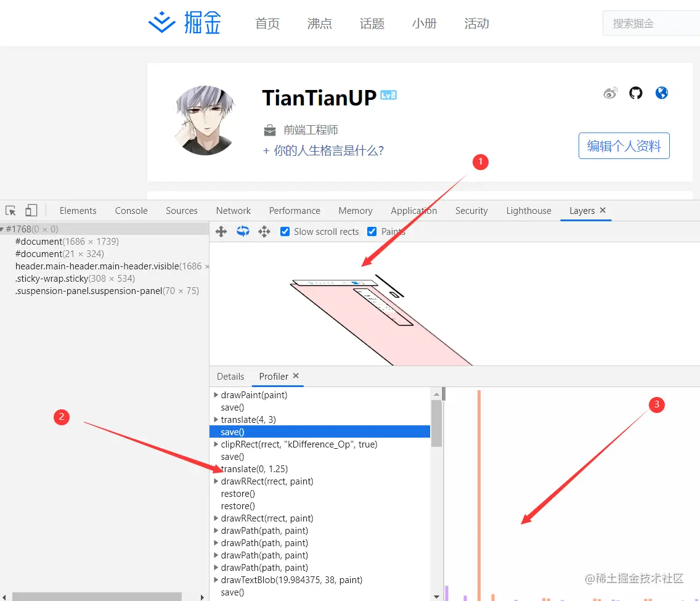Open the Weibo profile icon
This screenshot has width=700, height=601.
click(x=610, y=93)
